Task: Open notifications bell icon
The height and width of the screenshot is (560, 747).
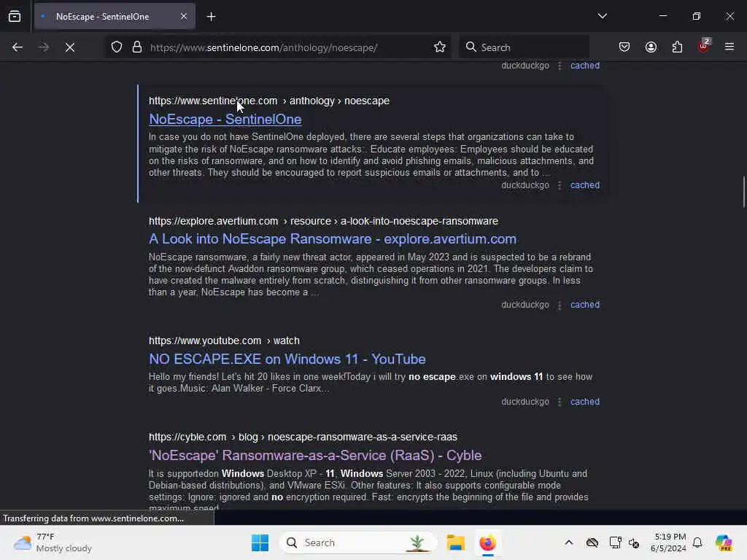Action: click(697, 542)
